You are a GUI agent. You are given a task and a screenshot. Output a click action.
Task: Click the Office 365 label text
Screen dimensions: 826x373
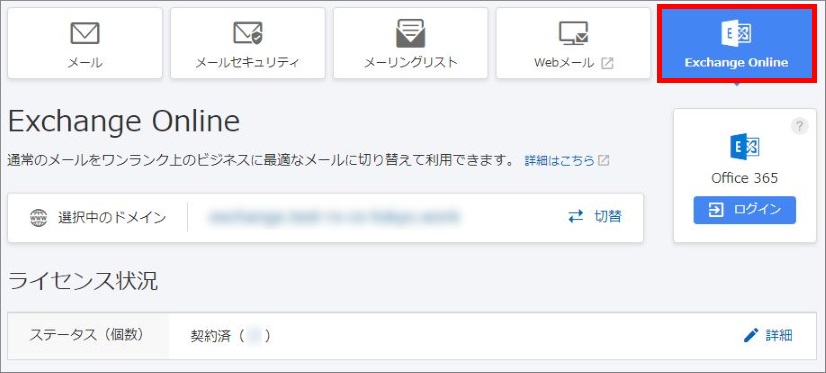(744, 178)
